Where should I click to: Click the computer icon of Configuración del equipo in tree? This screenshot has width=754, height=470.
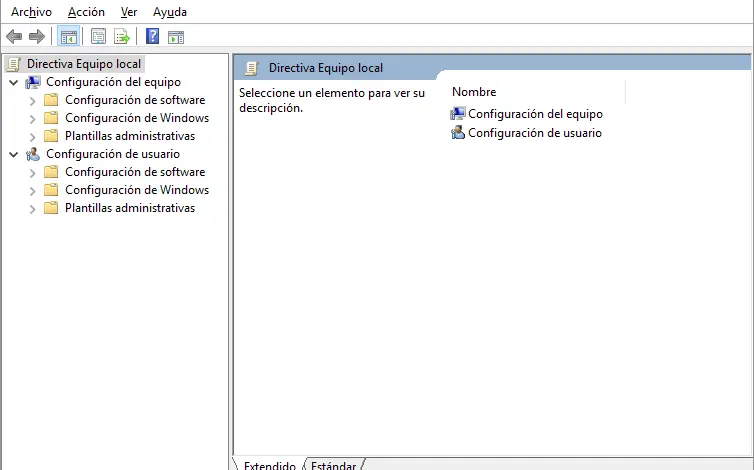(x=33, y=82)
